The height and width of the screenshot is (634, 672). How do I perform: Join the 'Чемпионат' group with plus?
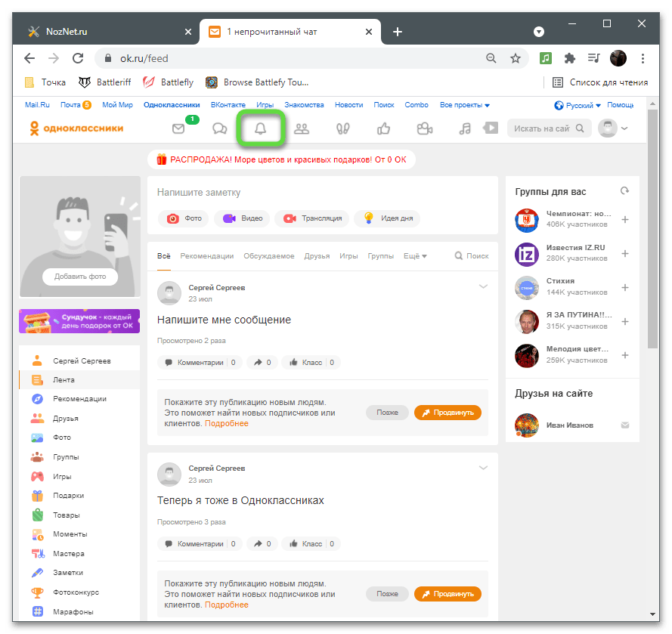625,219
